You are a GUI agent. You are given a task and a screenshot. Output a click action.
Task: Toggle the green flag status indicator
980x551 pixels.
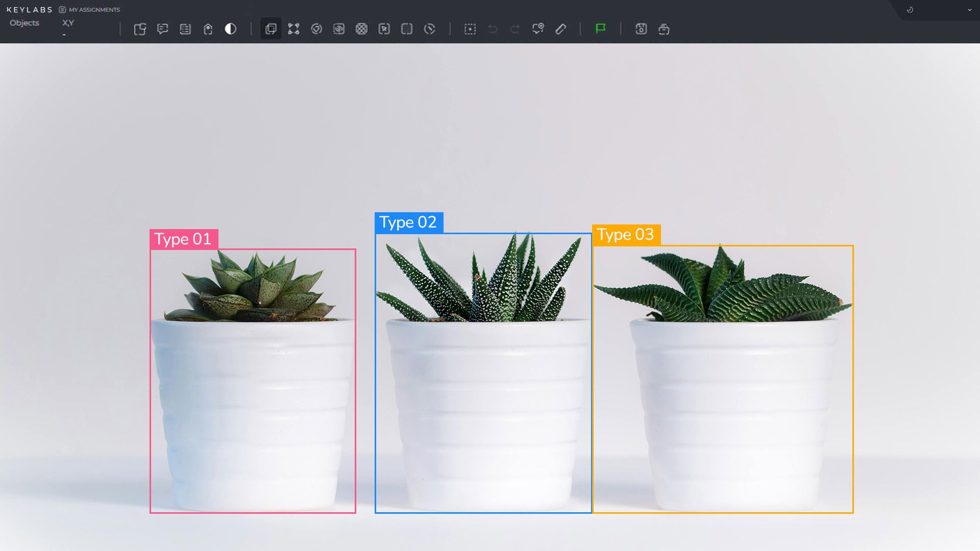[601, 29]
